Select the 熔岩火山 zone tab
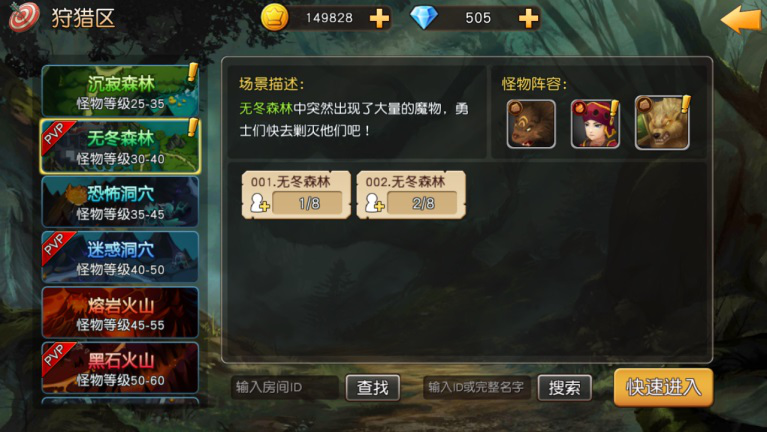This screenshot has height=432, width=767. [120, 312]
